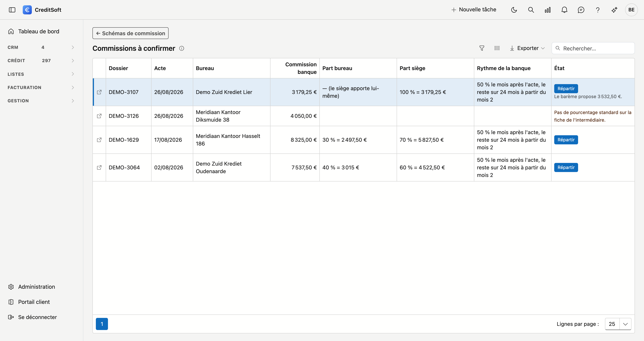
Task: Open dossier DEMO-3064 external link icon
Action: tap(99, 167)
